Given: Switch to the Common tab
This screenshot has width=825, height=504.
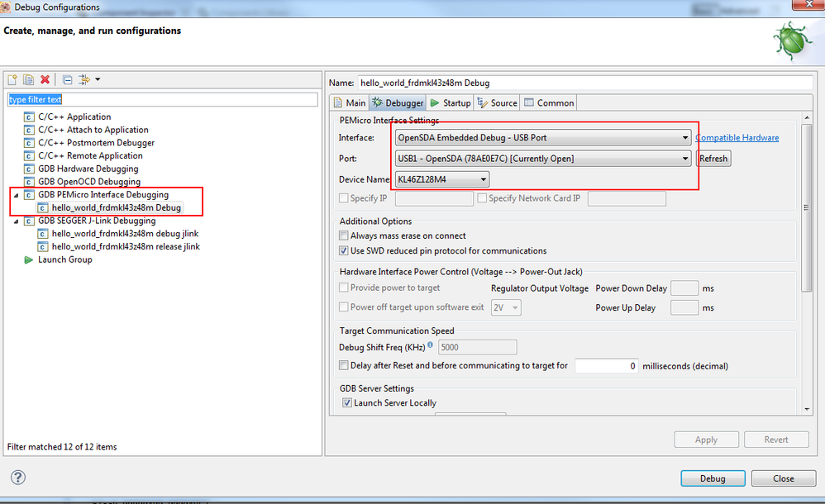Looking at the screenshot, I should 549,103.
